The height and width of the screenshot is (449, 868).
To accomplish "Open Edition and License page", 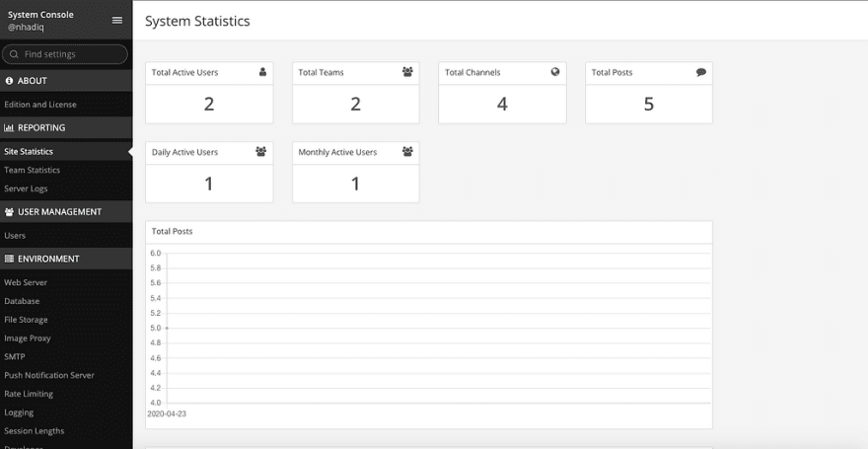I will 40,105.
